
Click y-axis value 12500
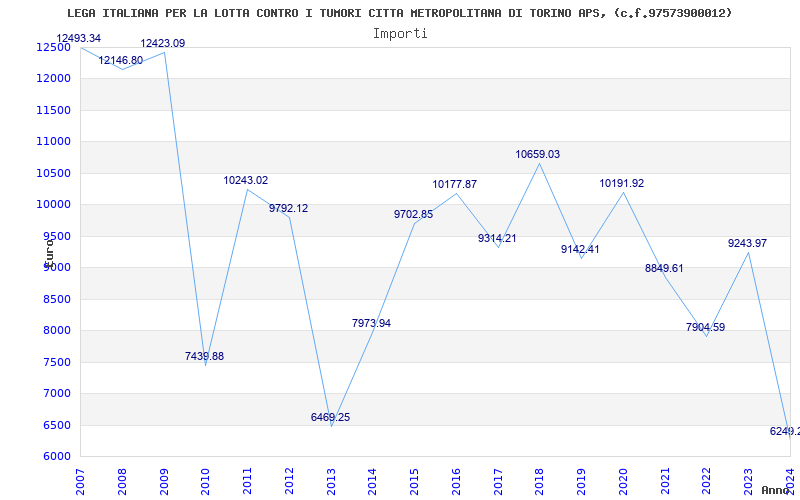[x=53, y=47]
